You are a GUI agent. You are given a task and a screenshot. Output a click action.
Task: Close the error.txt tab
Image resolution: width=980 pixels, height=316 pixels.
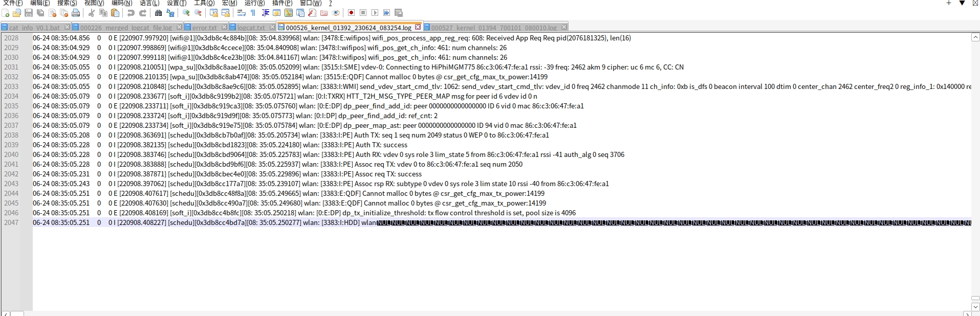click(224, 27)
